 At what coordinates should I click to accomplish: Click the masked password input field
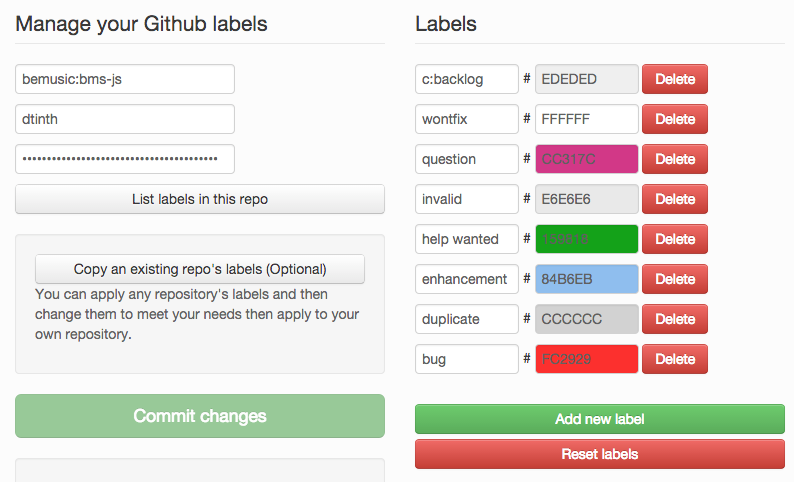point(125,159)
